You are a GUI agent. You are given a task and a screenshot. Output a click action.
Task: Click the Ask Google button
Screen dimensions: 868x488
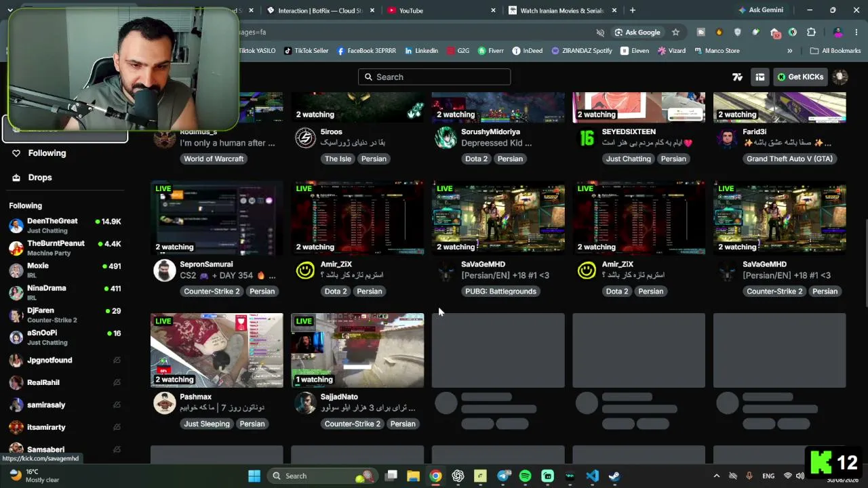(x=637, y=32)
